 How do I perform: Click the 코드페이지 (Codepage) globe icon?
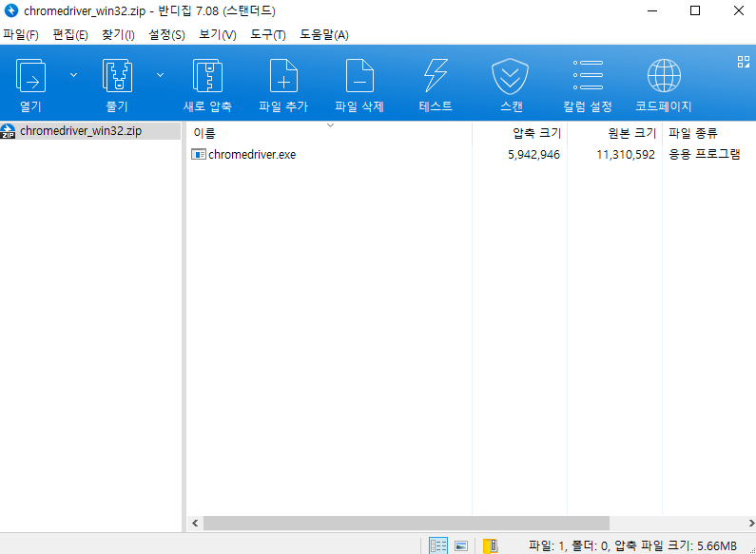point(664,76)
